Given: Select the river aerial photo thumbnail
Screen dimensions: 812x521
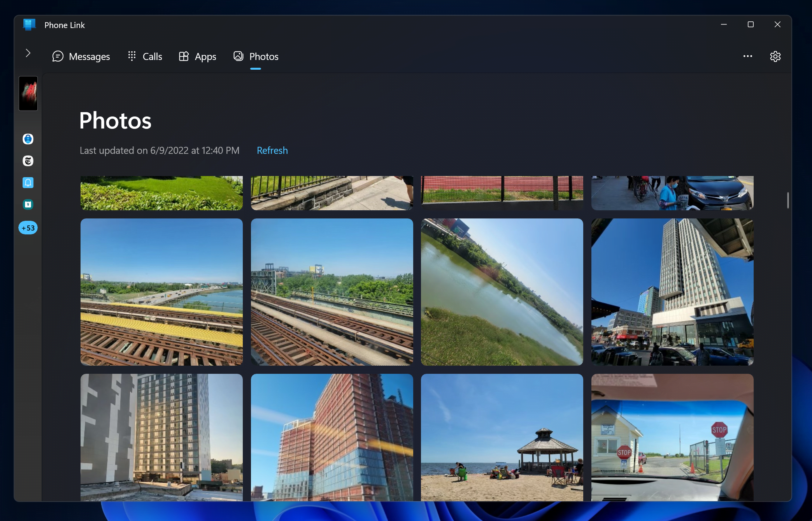Looking at the screenshot, I should (x=502, y=292).
